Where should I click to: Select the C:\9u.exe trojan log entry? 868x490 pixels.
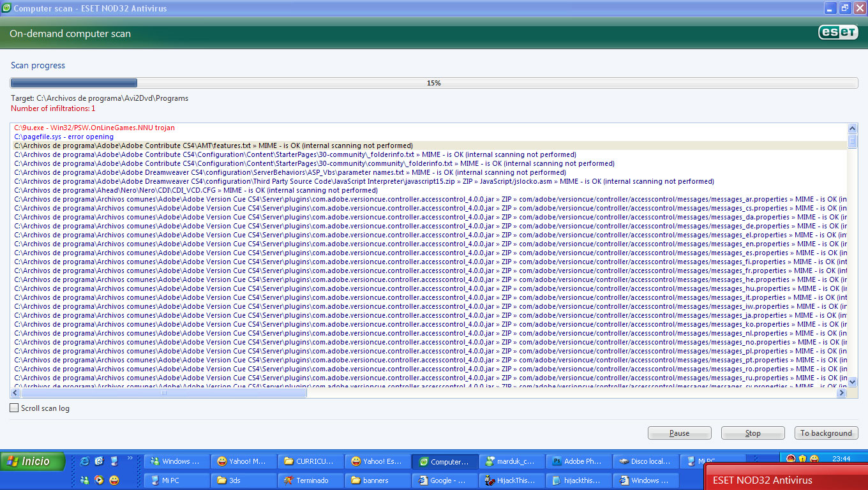[x=94, y=128]
